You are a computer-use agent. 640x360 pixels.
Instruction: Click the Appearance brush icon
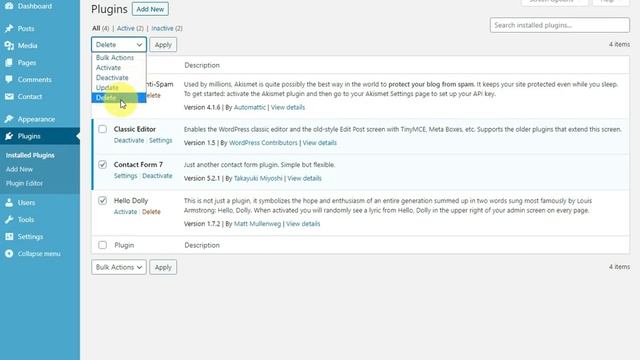click(x=9, y=119)
